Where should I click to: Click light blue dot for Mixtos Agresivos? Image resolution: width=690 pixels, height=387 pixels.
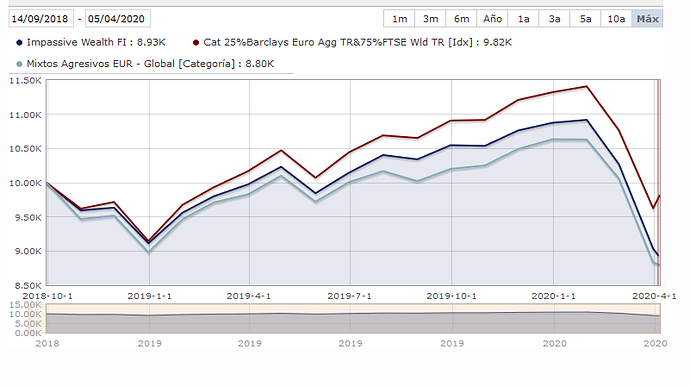point(19,64)
